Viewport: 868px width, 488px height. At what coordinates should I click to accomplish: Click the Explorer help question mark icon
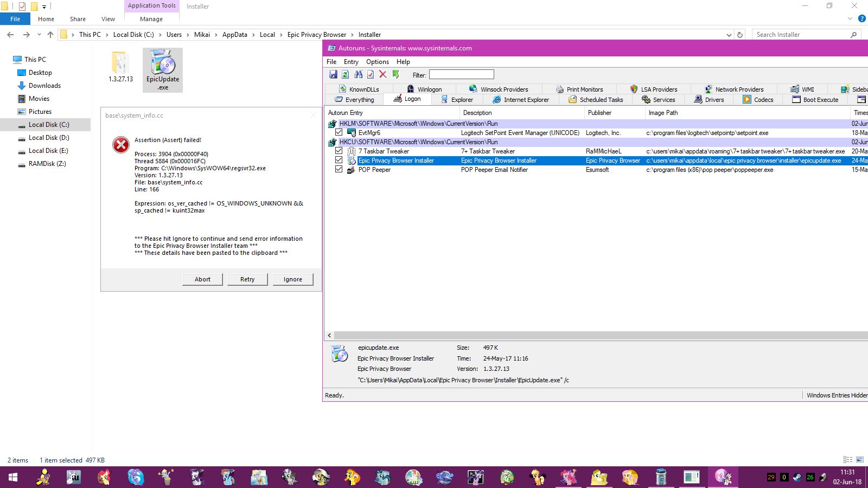861,19
